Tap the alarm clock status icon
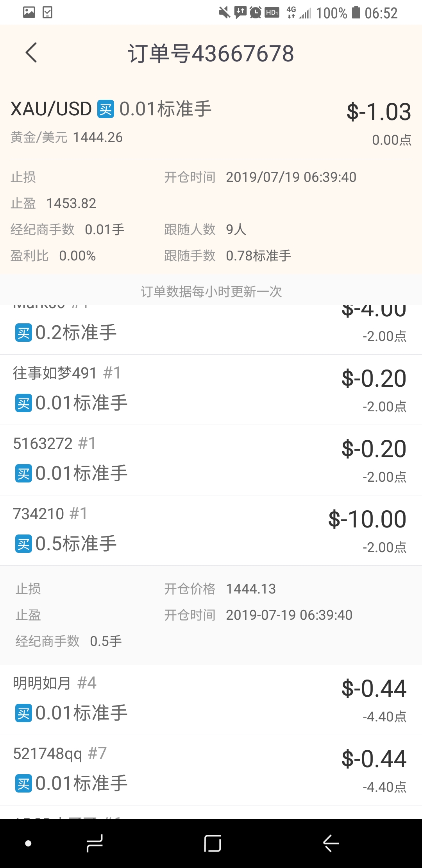 256,13
